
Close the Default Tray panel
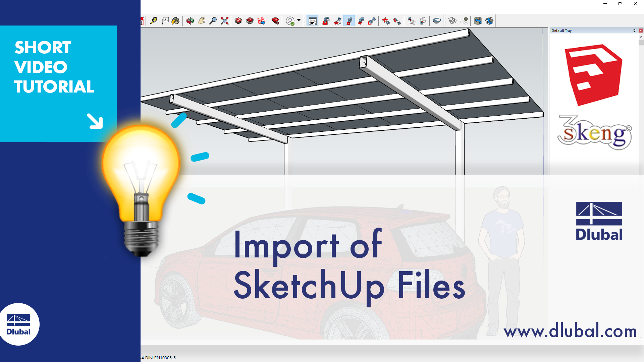[x=641, y=31]
